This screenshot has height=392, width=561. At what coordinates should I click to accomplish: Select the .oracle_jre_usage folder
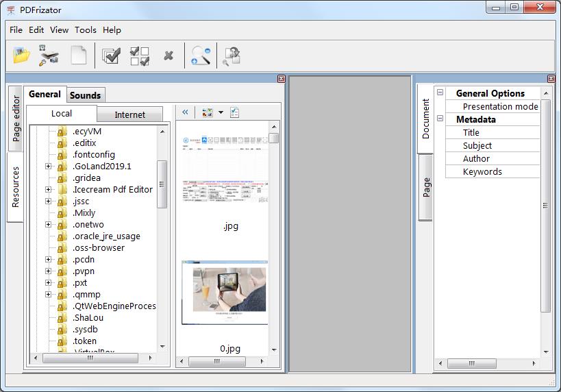click(x=106, y=236)
